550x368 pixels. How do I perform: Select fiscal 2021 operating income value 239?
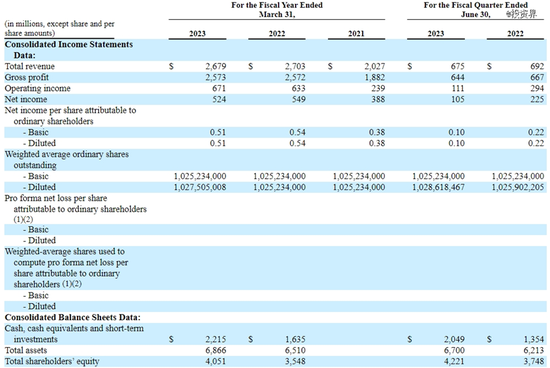click(x=378, y=88)
